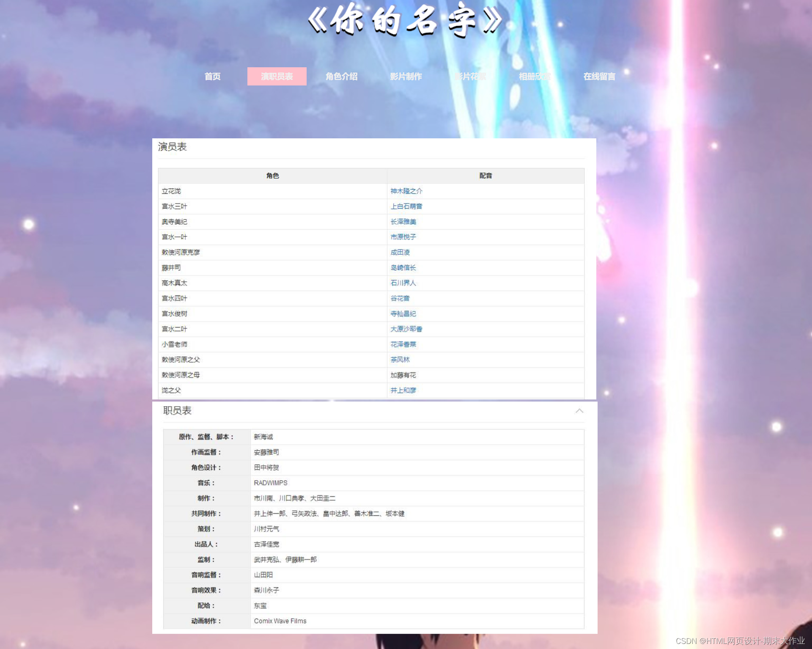Viewport: 812px width, 649px height.
Task: Select the 演职员表 navigation tab
Action: [277, 77]
